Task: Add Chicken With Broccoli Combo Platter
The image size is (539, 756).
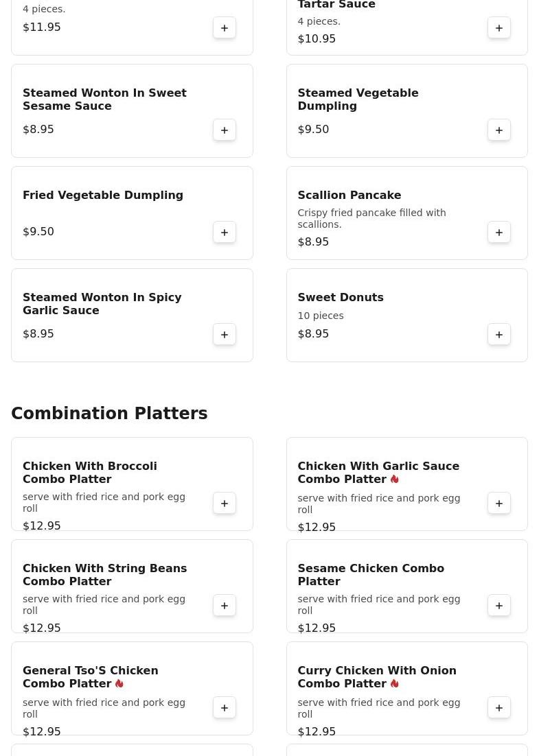Action: (x=225, y=503)
